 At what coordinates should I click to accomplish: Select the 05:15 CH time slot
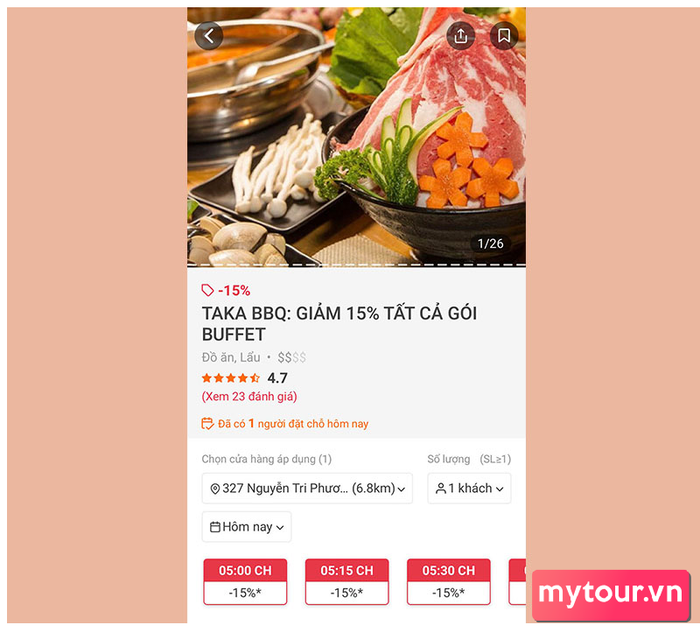[347, 582]
